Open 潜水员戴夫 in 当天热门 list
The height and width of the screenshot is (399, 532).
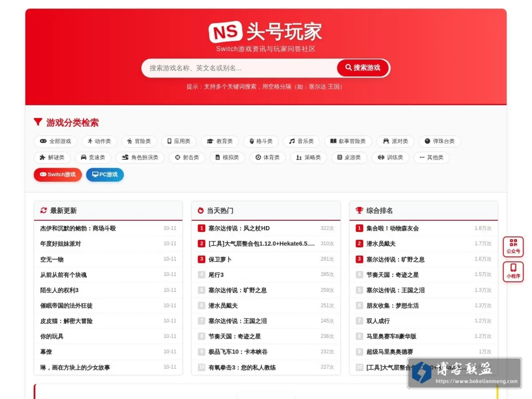tap(223, 305)
